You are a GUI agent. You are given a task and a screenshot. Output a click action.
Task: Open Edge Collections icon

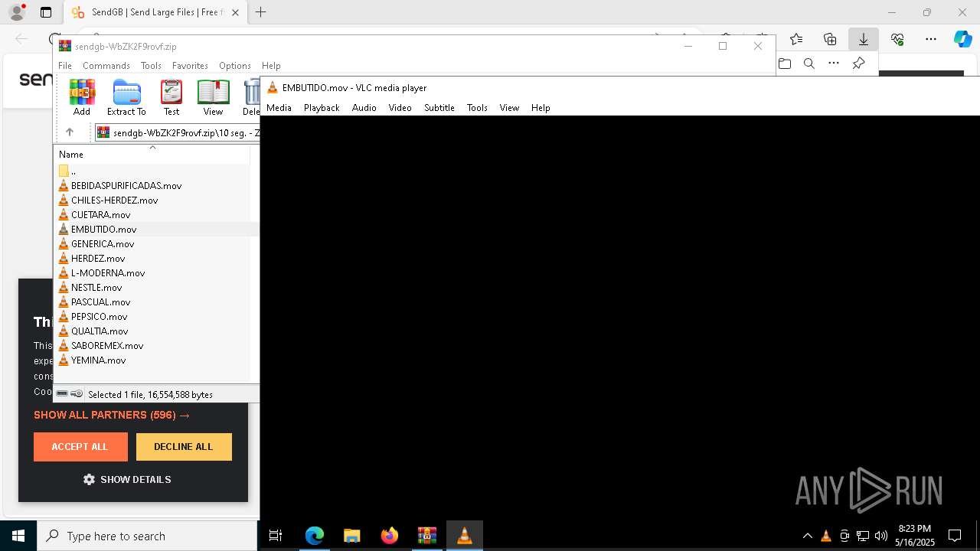tap(830, 39)
